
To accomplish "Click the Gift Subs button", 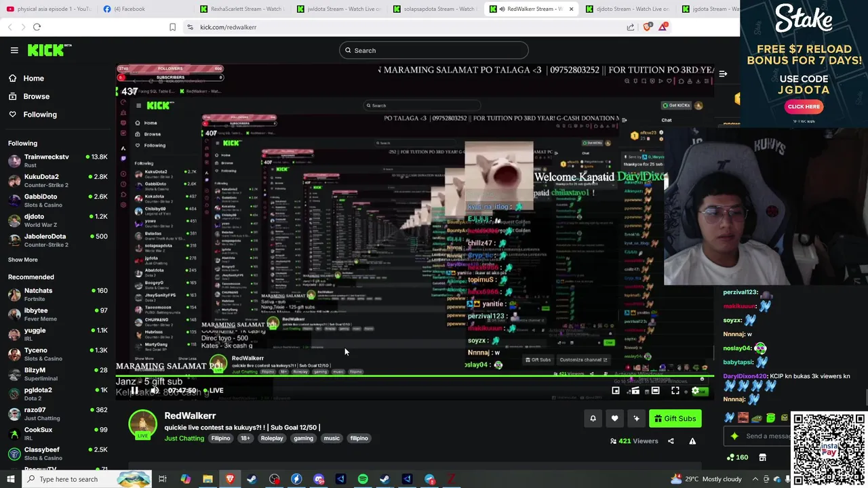I will [x=675, y=419].
